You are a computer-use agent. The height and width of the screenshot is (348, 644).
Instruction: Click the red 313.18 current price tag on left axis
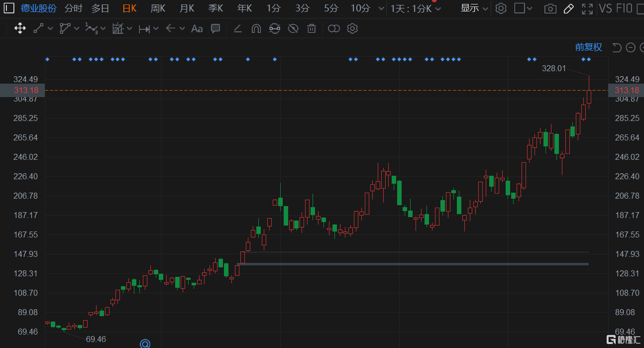tap(22, 90)
